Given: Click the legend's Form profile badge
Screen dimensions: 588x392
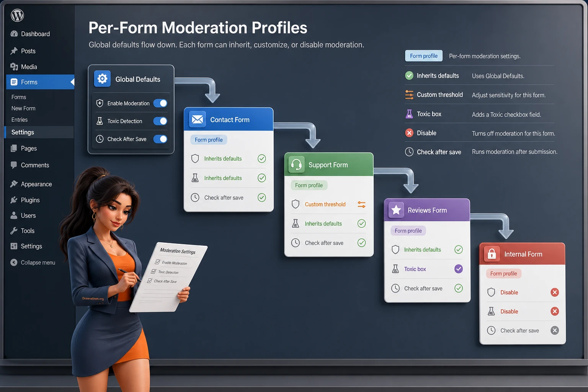Looking at the screenshot, I should [424, 56].
